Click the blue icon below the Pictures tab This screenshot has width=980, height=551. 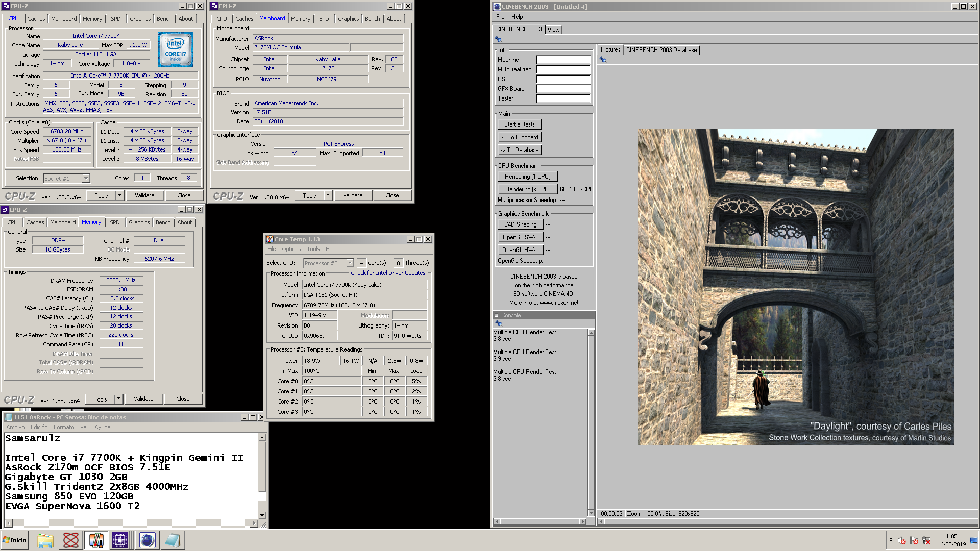[x=603, y=60]
